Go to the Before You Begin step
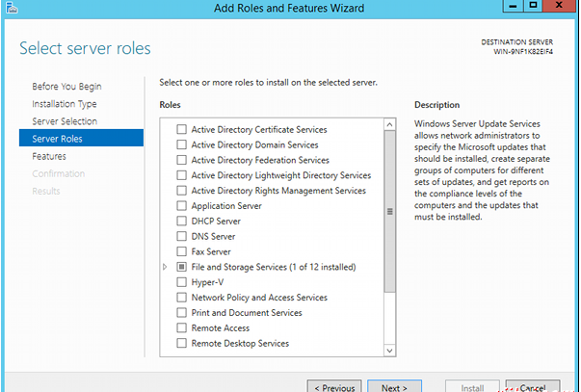The image size is (581, 392). click(x=66, y=87)
